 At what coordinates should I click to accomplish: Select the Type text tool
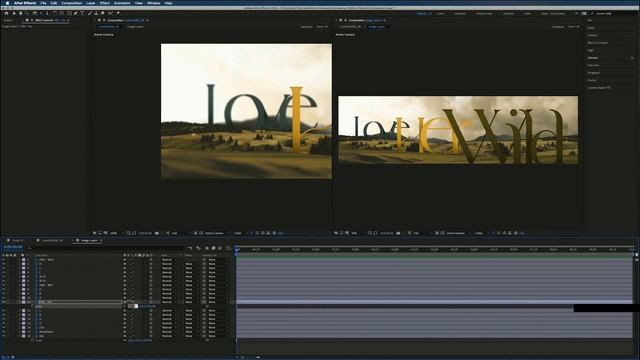pyautogui.click(x=82, y=13)
